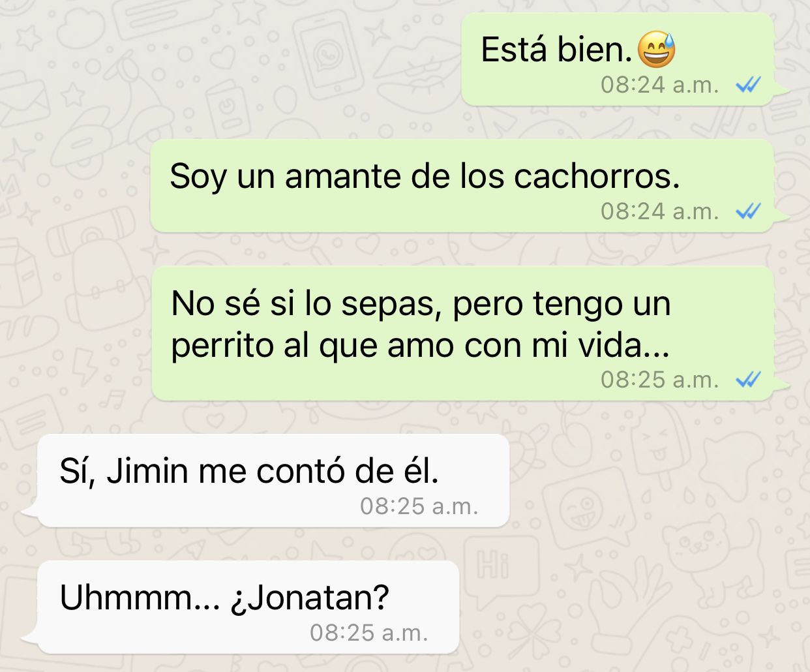Click the timestamp on the '¿Jonatan?' message
Viewport: 810px width, 672px height.
tap(369, 633)
